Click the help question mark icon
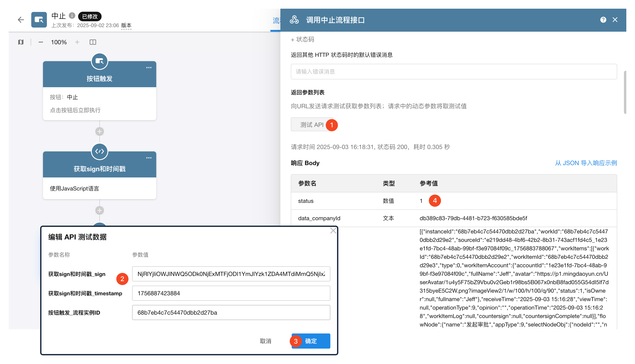The width and height of the screenshot is (635, 364). tap(603, 20)
